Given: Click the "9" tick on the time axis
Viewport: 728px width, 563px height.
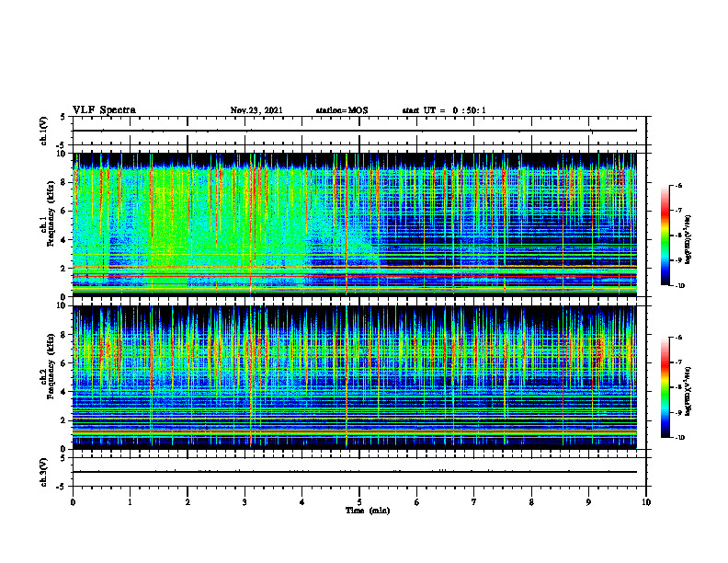Looking at the screenshot, I should pos(588,502).
